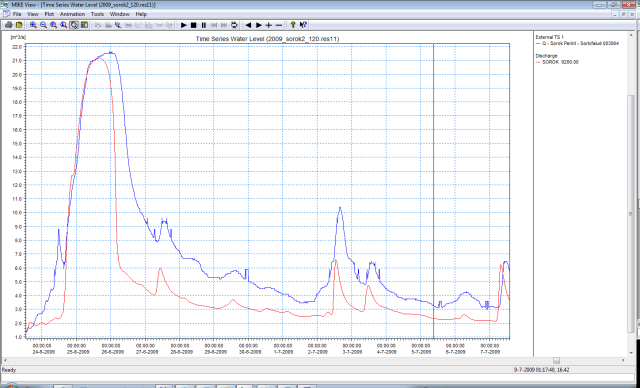The image size is (640, 388).
Task: Open the Animation menu
Action: pyautogui.click(x=73, y=14)
